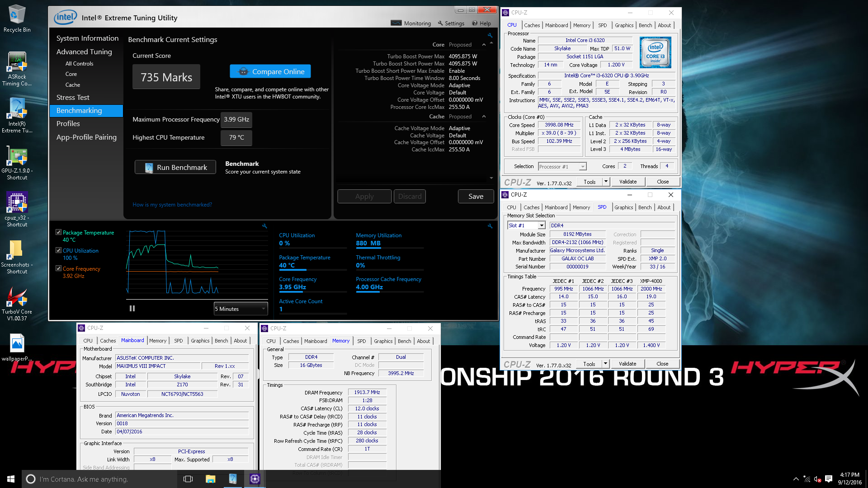Open Tools dropdown arrow in SPD CPU-Z window
Viewport: 868px width, 488px height.
tap(605, 364)
